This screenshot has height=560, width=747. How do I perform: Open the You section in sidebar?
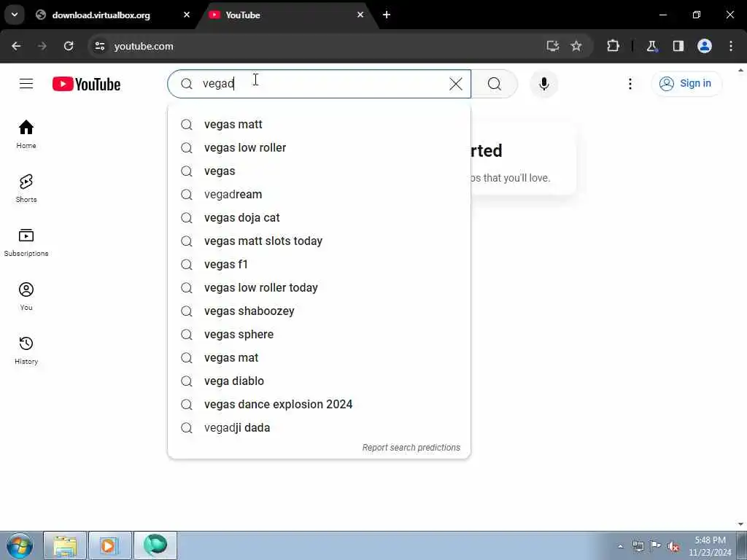[x=26, y=296]
